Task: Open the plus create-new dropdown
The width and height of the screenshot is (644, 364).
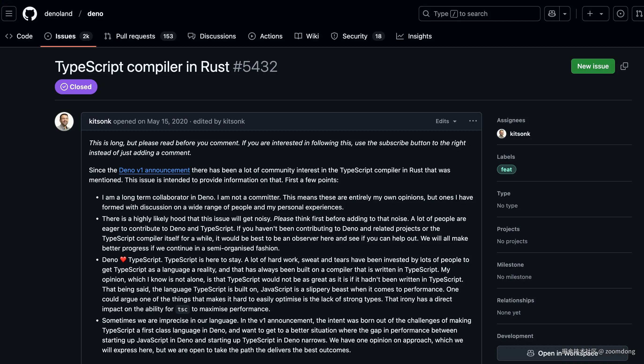Action: pyautogui.click(x=595, y=14)
